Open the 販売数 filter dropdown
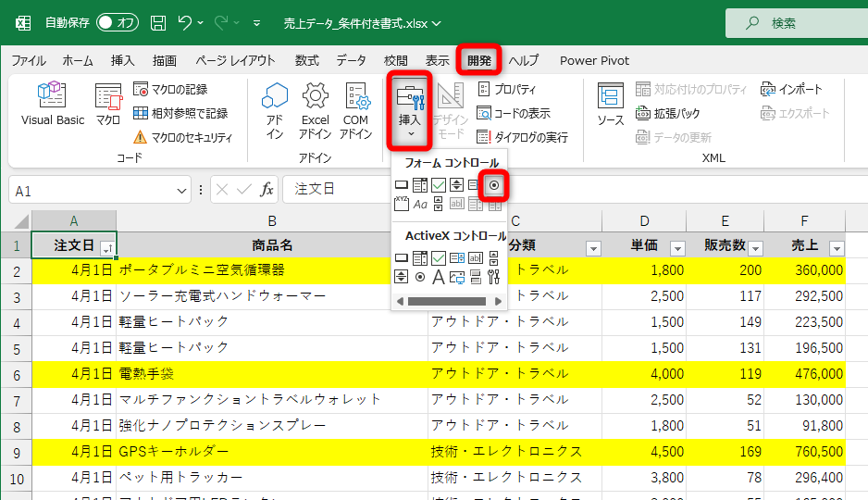Viewport: 868px width, 500px height. point(756,249)
